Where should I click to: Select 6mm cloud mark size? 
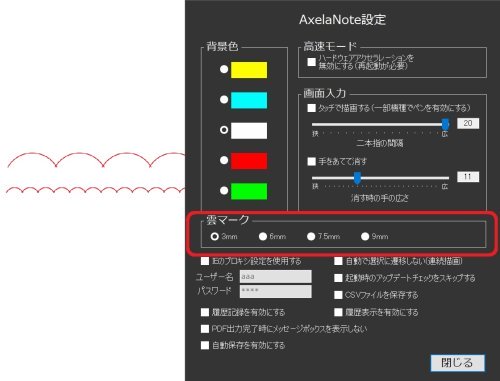click(x=263, y=236)
